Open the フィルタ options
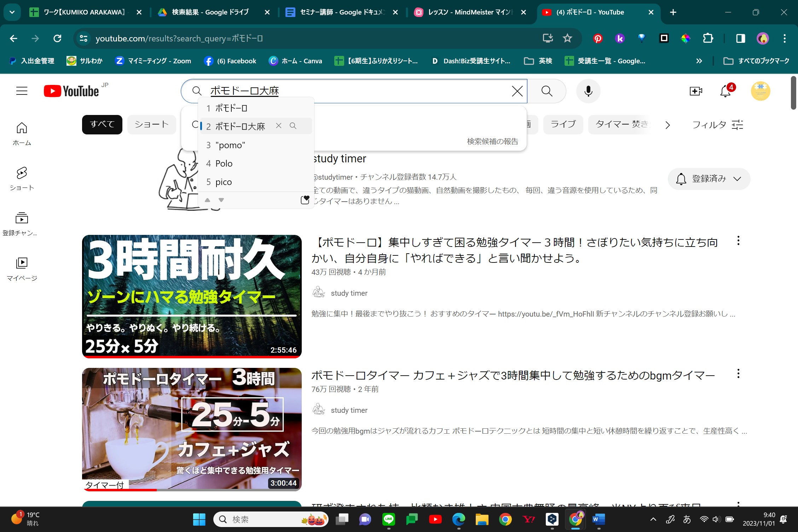 point(718,125)
